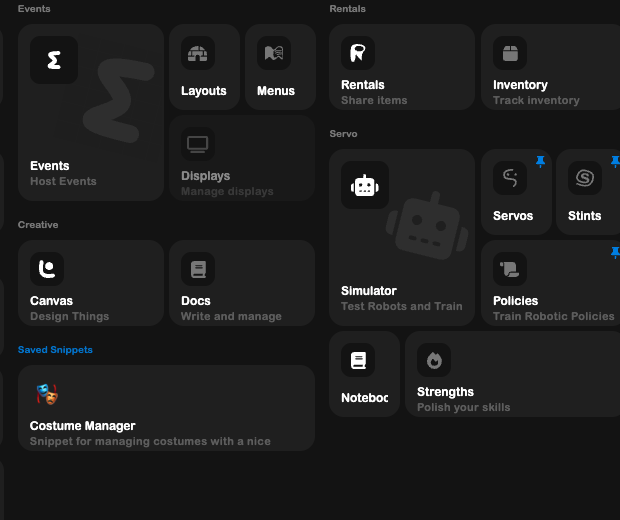Viewport: 620px width, 520px height.
Task: Click the 'Host Events' subtitle
Action: (x=63, y=182)
